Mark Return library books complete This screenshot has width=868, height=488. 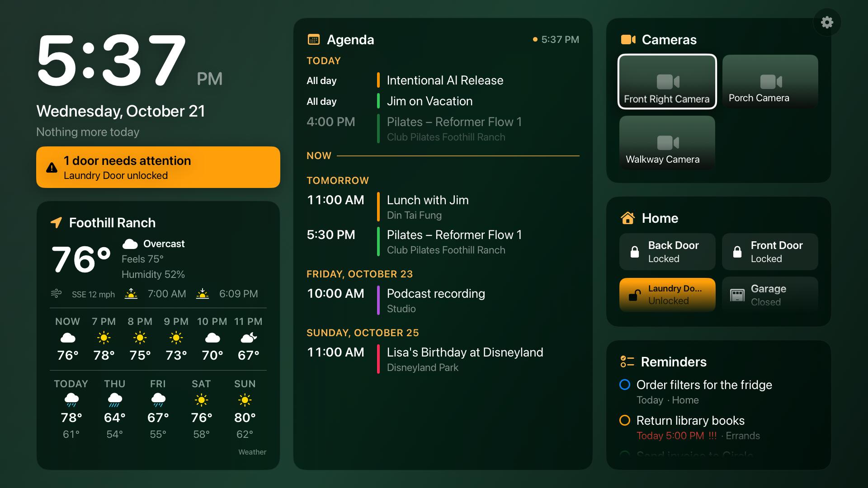625,420
